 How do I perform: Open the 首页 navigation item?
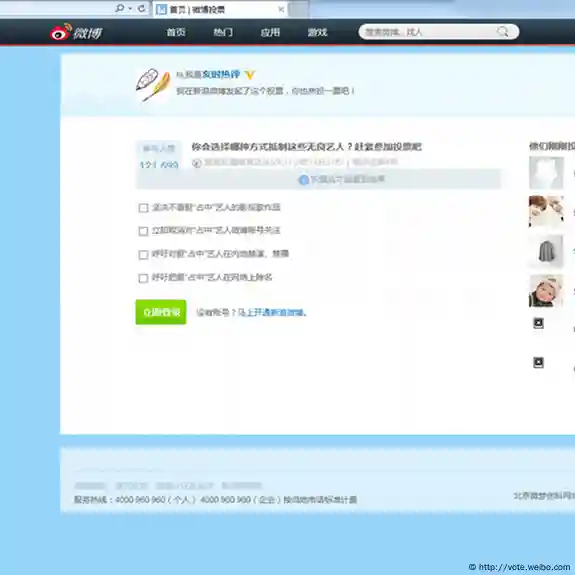point(176,32)
